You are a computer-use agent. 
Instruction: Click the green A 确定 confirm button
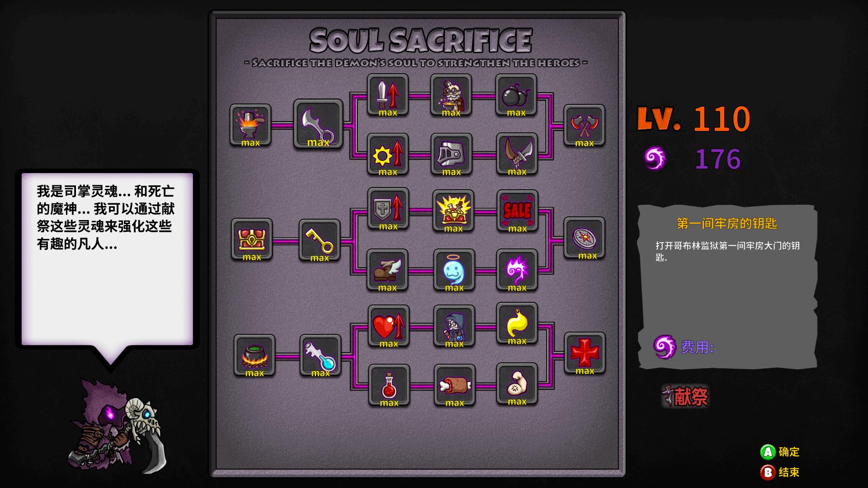click(x=780, y=452)
